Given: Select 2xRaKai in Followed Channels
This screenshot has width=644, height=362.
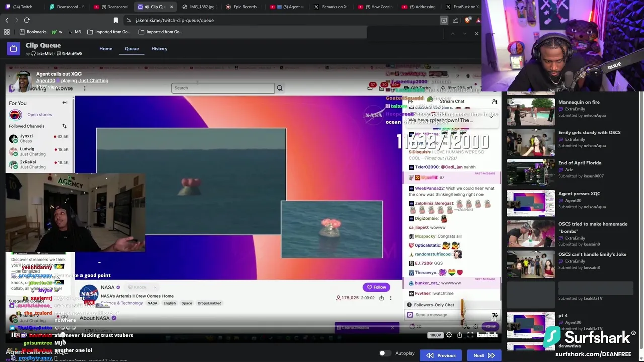Looking at the screenshot, I should coord(39,164).
